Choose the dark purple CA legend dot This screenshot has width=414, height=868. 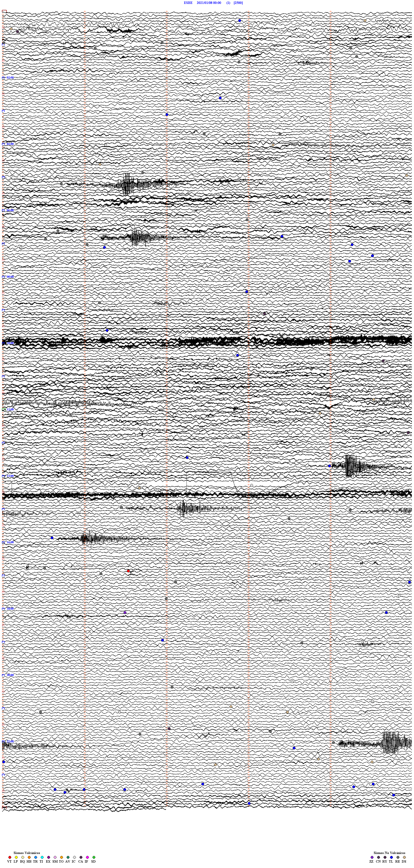coord(81,857)
